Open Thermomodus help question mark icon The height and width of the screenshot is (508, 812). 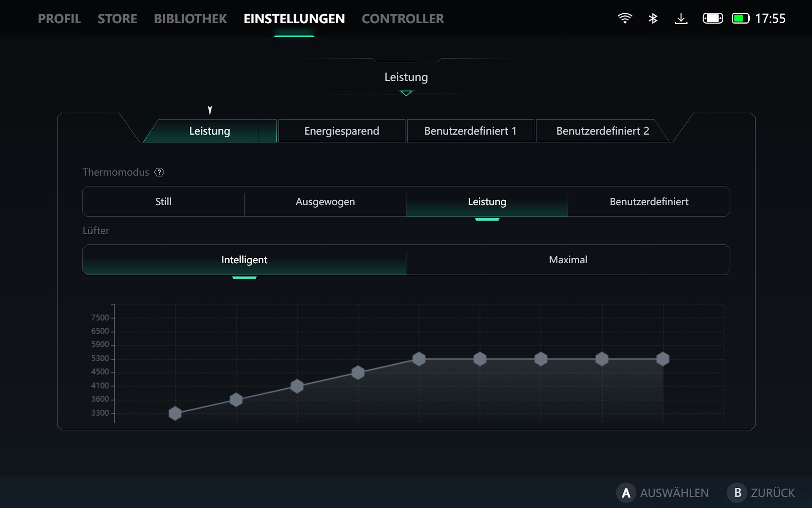pyautogui.click(x=159, y=172)
